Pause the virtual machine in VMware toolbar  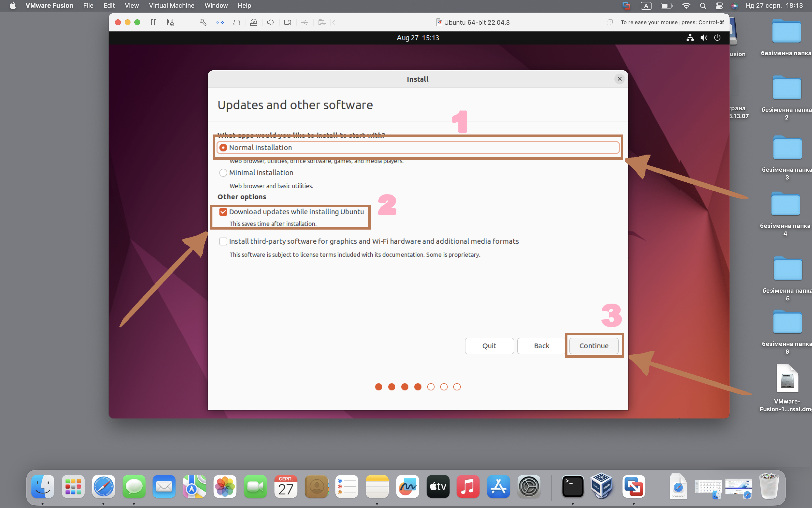[x=154, y=22]
